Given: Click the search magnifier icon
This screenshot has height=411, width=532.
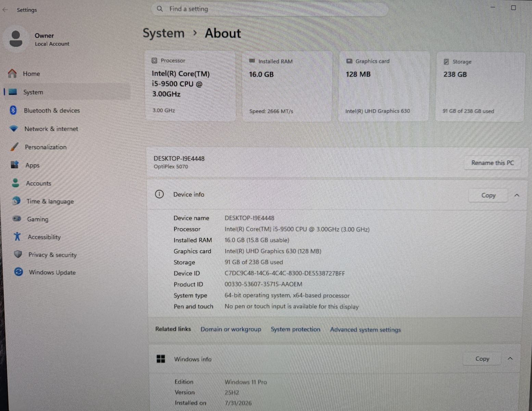Looking at the screenshot, I should 160,9.
